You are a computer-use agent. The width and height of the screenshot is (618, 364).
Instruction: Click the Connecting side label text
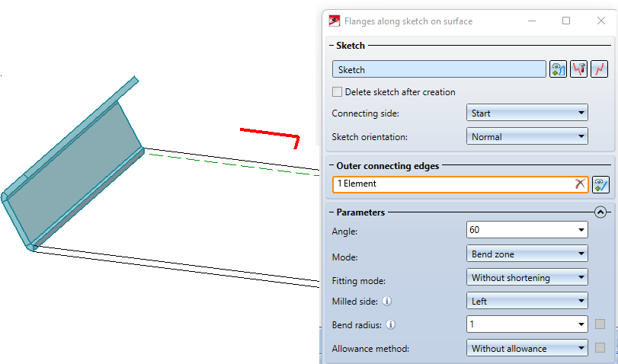[x=365, y=113]
